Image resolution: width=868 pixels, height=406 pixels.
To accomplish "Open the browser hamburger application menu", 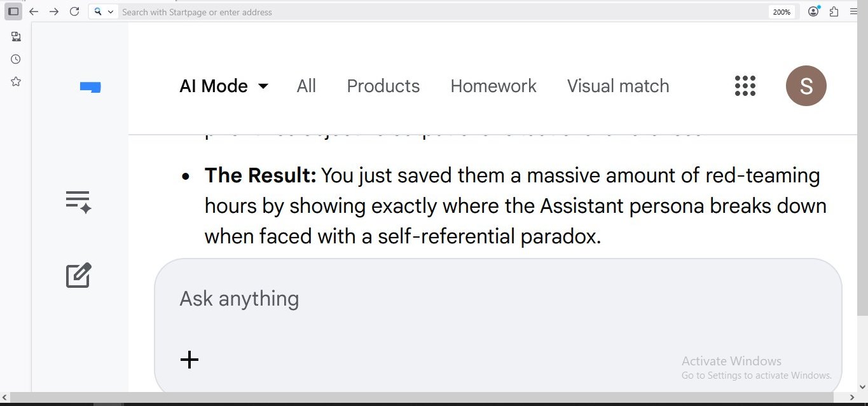I will (x=854, y=11).
